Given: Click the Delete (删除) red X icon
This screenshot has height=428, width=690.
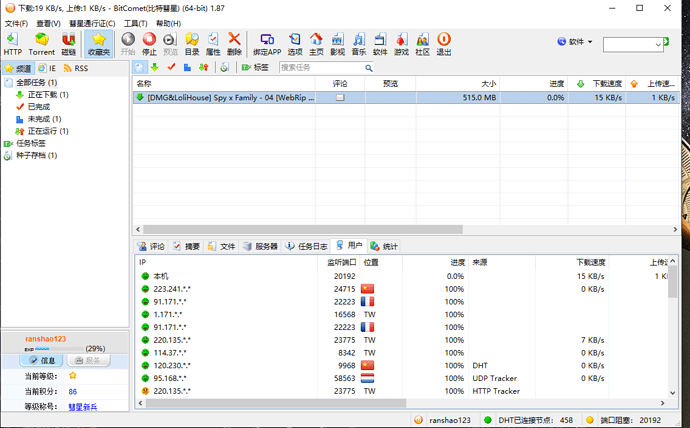Looking at the screenshot, I should click(234, 44).
